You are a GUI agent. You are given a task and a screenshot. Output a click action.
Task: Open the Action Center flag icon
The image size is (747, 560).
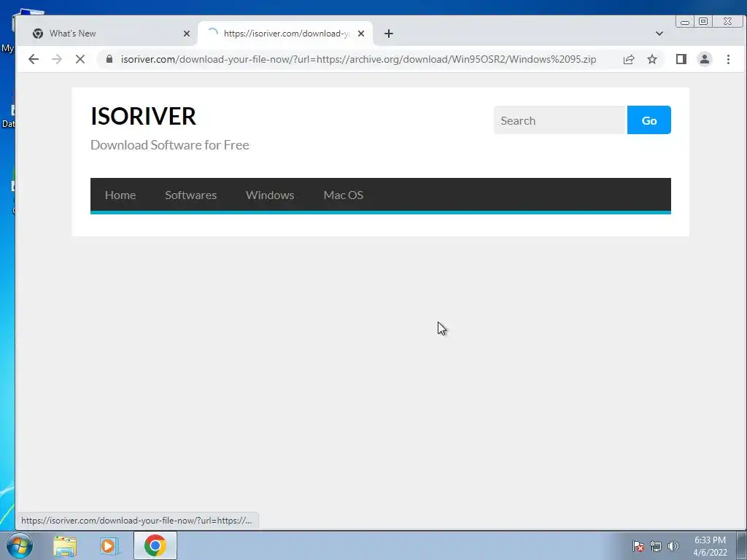tap(638, 545)
